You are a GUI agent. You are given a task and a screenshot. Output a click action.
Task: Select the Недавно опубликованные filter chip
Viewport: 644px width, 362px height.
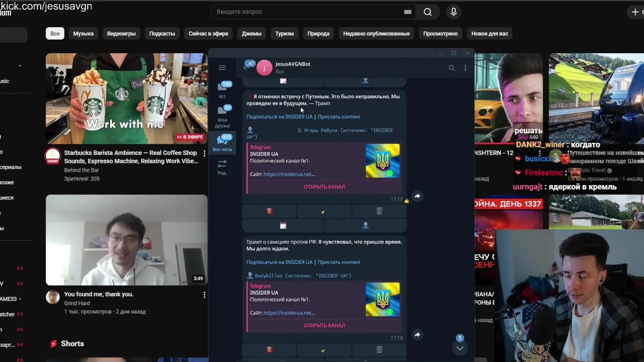[376, 34]
